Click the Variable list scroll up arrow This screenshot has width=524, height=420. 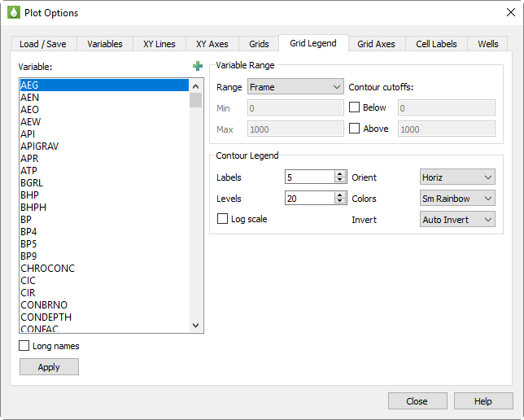[x=196, y=86]
